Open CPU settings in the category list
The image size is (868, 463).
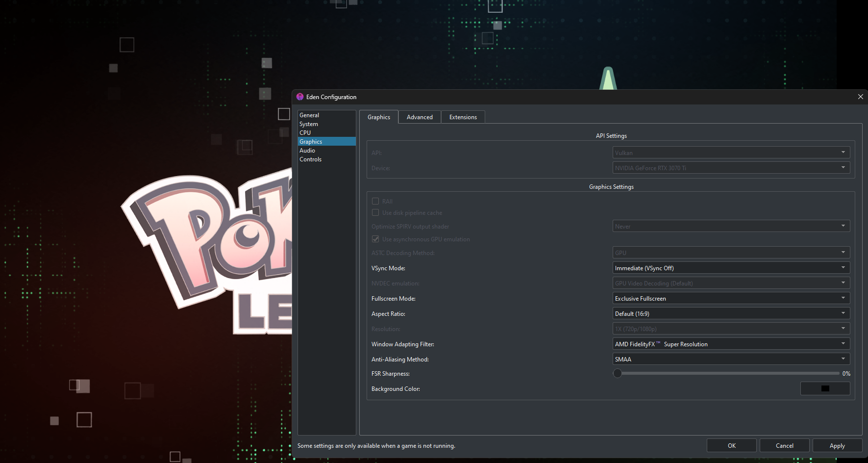(x=327, y=133)
